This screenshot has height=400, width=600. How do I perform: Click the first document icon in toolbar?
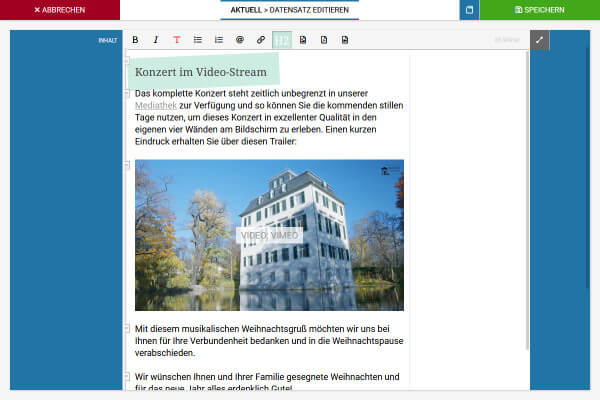303,40
